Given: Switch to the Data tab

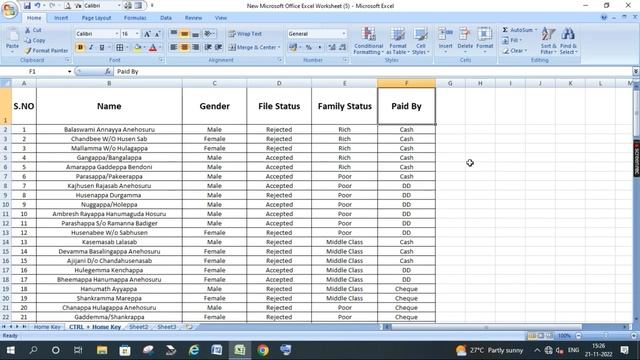Looking at the screenshot, I should (x=166, y=18).
